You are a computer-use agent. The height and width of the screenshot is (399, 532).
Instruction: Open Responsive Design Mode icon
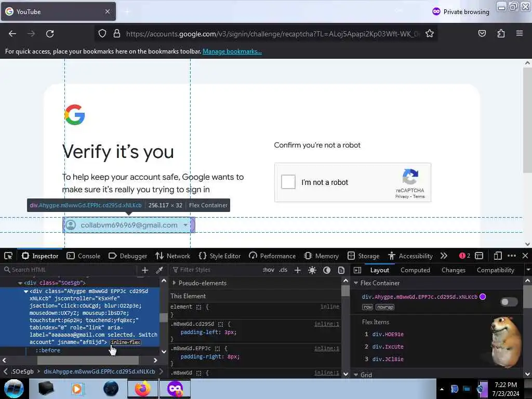498,256
